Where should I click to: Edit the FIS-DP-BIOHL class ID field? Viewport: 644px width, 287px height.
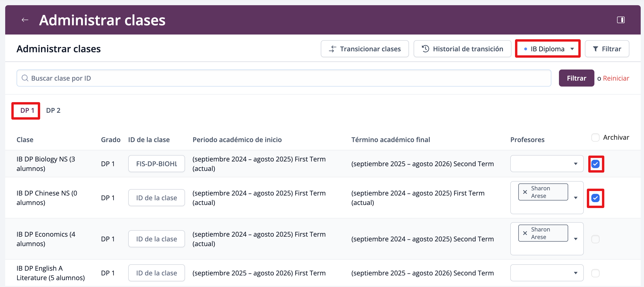point(156,164)
